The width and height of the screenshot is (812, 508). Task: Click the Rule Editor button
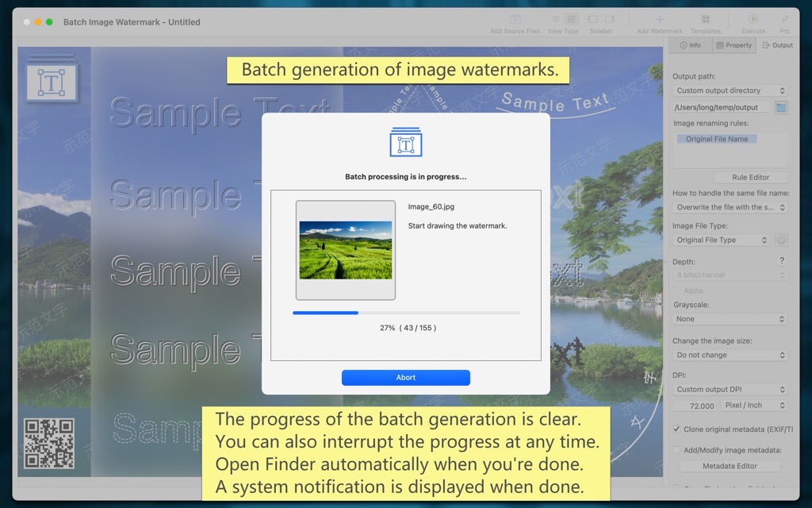750,177
